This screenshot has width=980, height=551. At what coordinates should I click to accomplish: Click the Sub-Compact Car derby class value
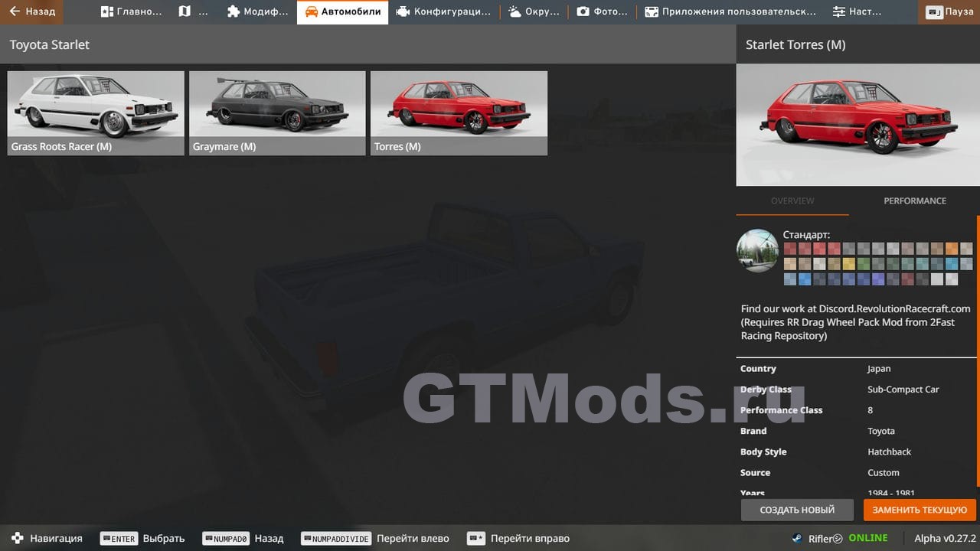pyautogui.click(x=903, y=389)
